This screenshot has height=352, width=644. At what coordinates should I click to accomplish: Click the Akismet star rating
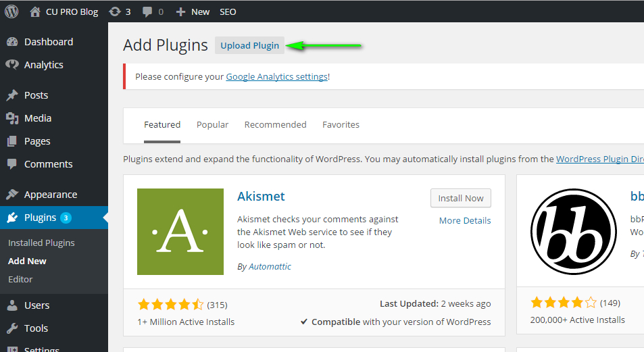(x=170, y=304)
